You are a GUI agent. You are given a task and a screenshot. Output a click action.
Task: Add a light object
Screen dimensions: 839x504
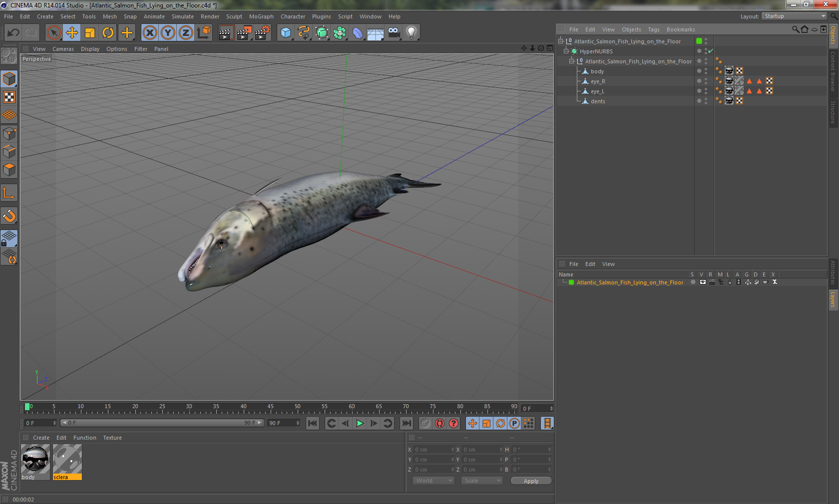tap(412, 33)
